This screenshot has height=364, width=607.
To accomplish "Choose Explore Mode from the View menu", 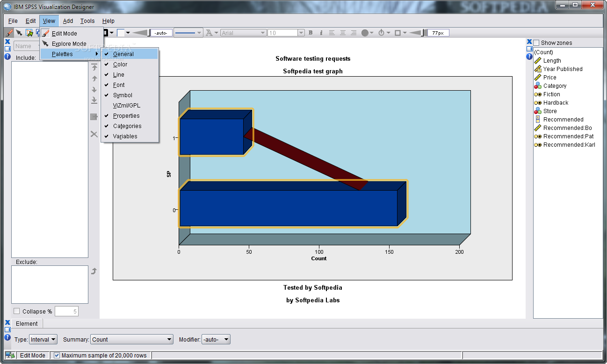I will (x=72, y=43).
